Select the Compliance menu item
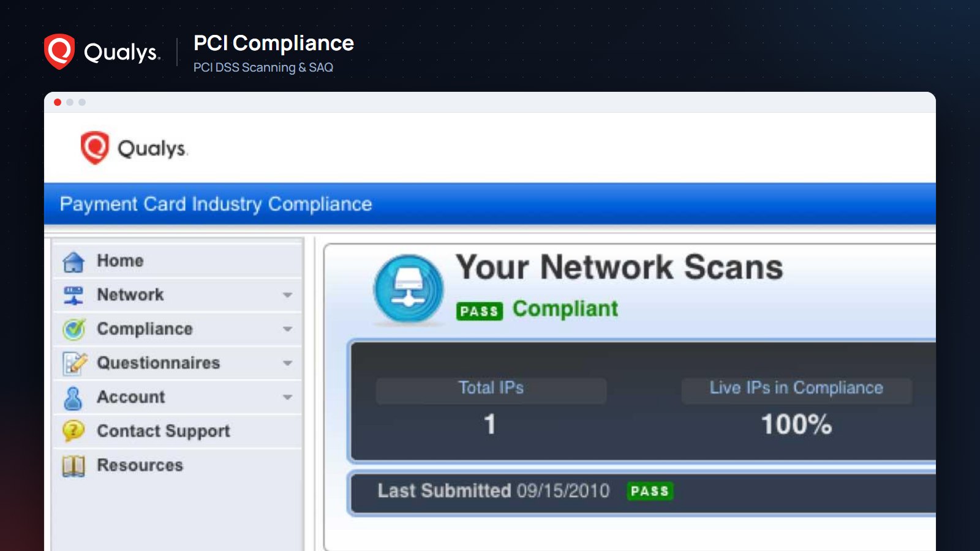 coord(178,329)
